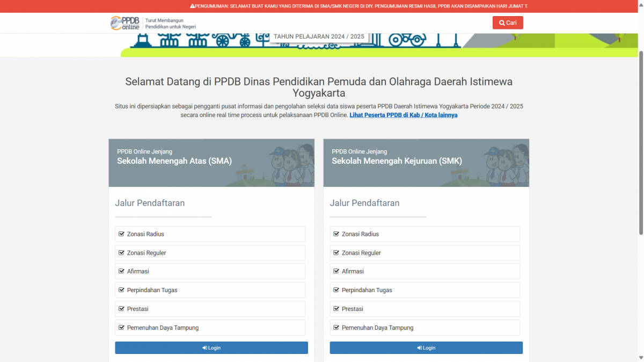Click the checkmark icon beside SMA Afirmasi

[x=121, y=271]
